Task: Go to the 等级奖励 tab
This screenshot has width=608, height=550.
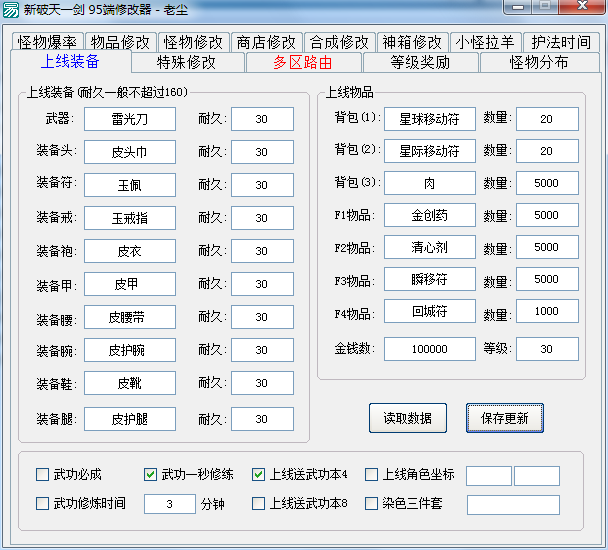Action: (420, 63)
